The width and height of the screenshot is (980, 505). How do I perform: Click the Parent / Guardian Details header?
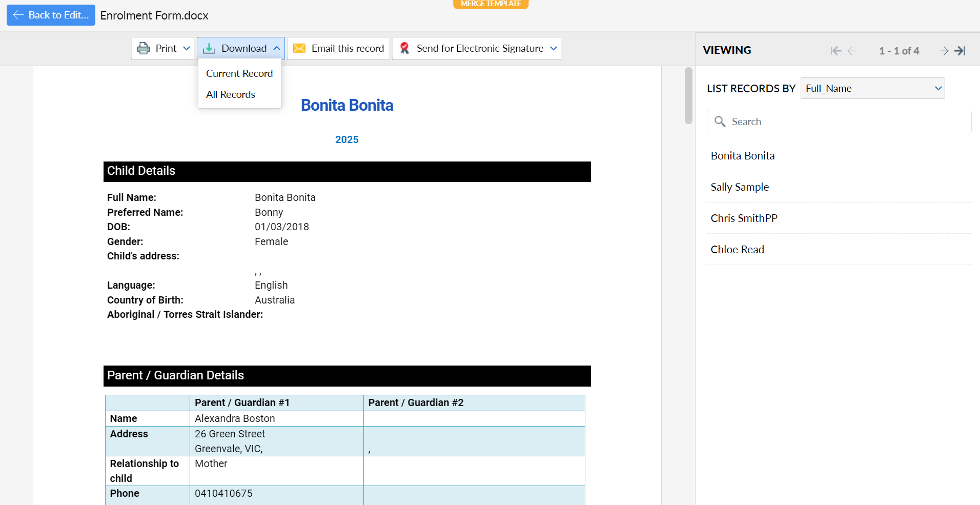coord(347,376)
